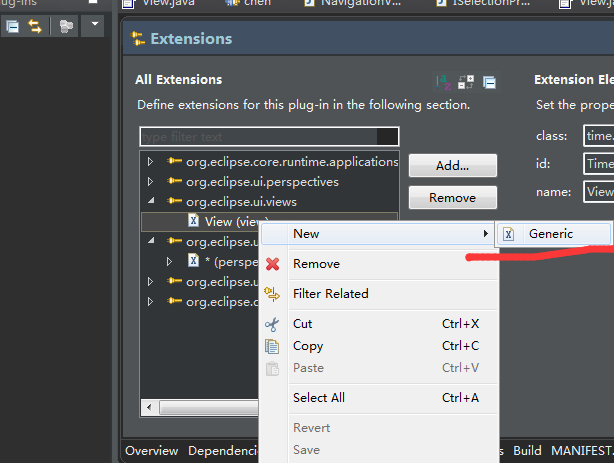Screen dimensions: 614x463
Task: Expand org.eclipse.core.runtime.applications tree node
Action: [x=151, y=162]
